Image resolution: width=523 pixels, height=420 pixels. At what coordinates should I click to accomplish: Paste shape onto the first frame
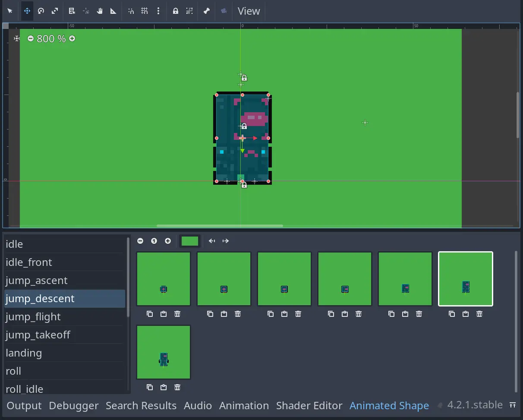[x=164, y=314]
